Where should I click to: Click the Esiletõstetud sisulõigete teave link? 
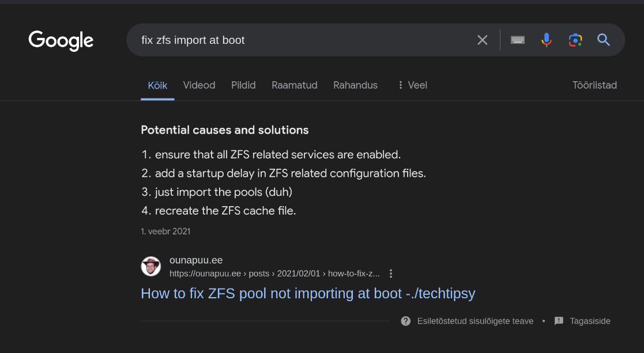(x=475, y=321)
